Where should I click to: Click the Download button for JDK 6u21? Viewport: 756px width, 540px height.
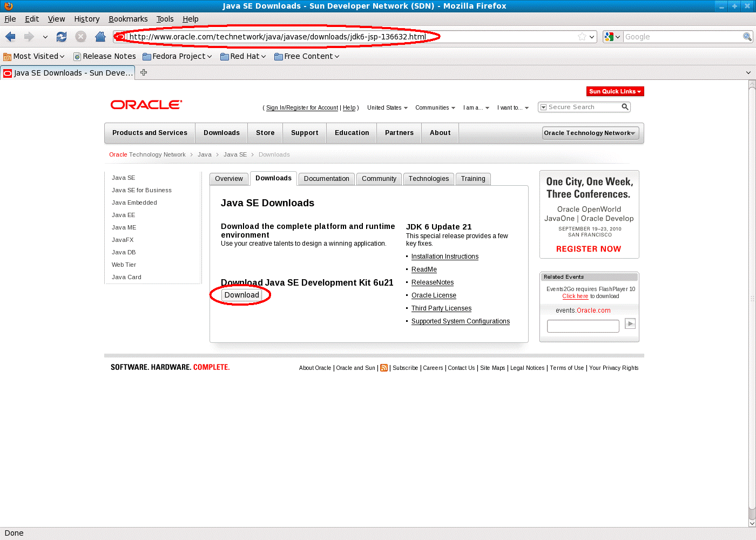click(x=241, y=295)
